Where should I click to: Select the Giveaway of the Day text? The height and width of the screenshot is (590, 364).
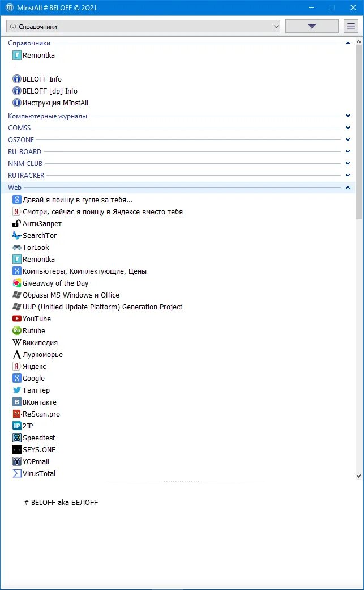(55, 283)
